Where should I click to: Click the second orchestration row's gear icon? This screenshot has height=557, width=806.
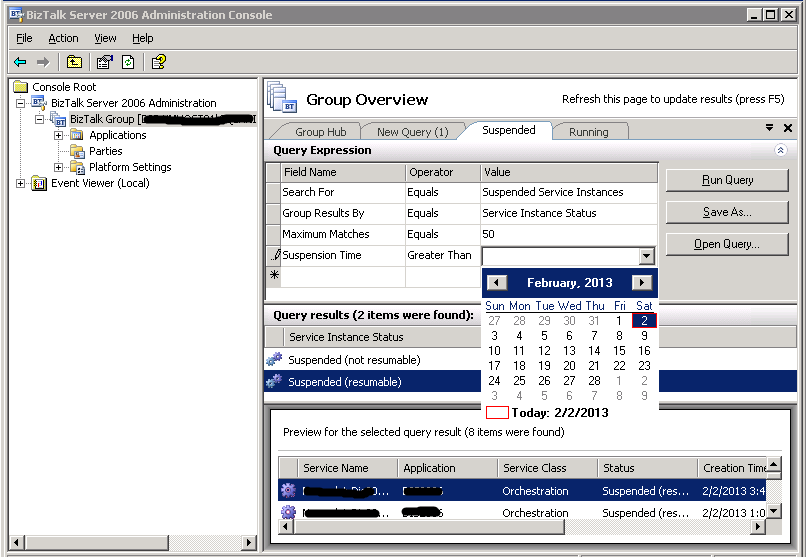click(288, 512)
